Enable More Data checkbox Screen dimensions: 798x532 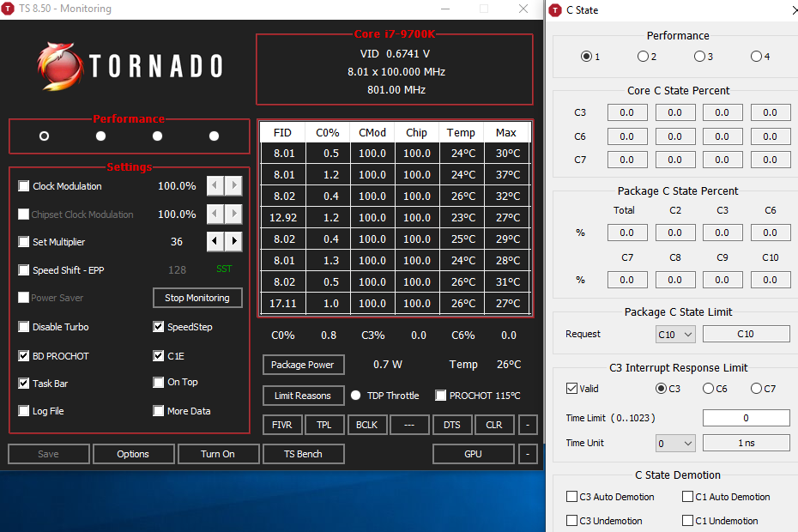[158, 410]
